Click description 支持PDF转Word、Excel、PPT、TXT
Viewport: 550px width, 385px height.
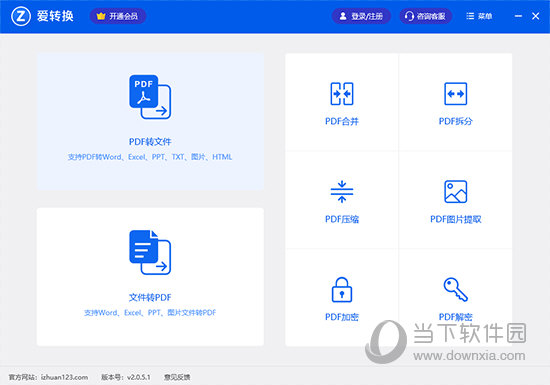point(150,157)
